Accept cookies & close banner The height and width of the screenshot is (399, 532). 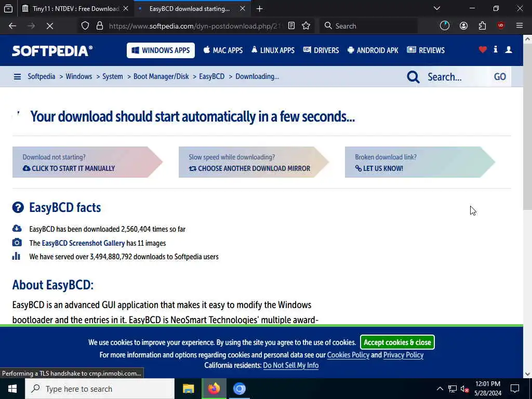click(397, 342)
